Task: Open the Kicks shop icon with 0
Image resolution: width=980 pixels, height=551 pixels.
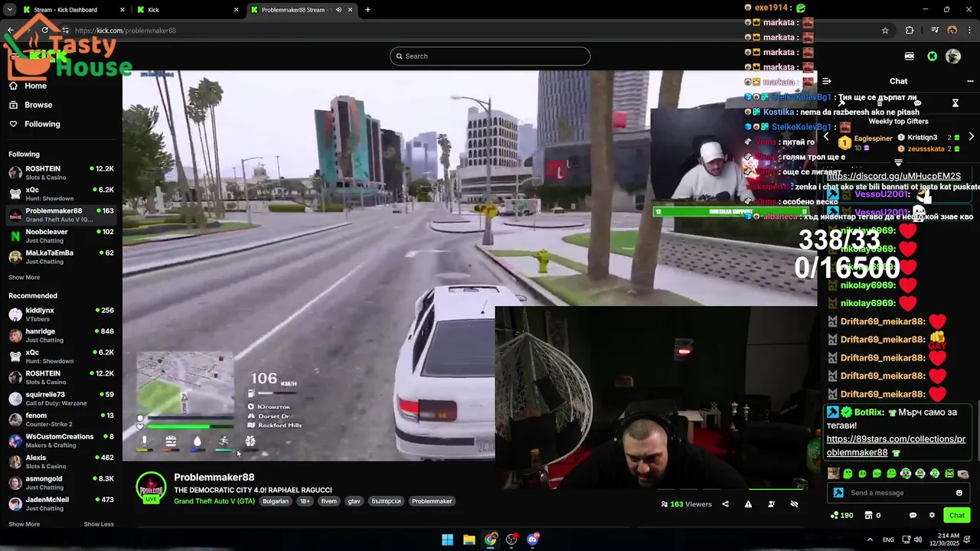Action: point(873,515)
